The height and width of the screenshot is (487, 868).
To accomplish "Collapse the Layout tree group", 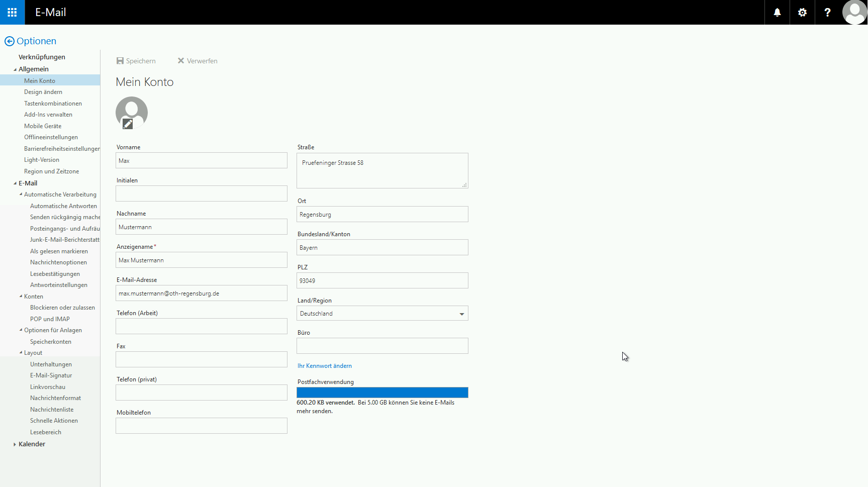I will [x=21, y=353].
